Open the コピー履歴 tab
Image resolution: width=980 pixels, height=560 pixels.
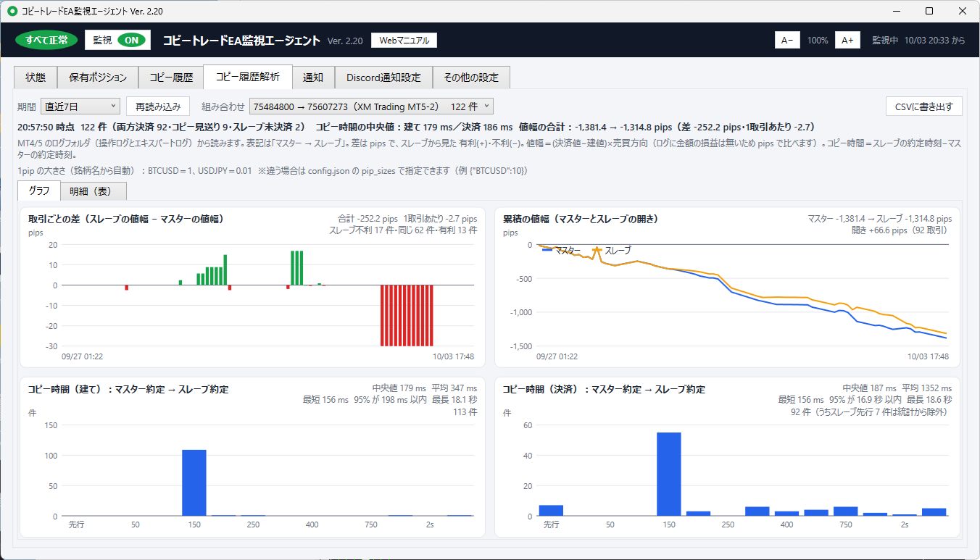[x=171, y=78]
